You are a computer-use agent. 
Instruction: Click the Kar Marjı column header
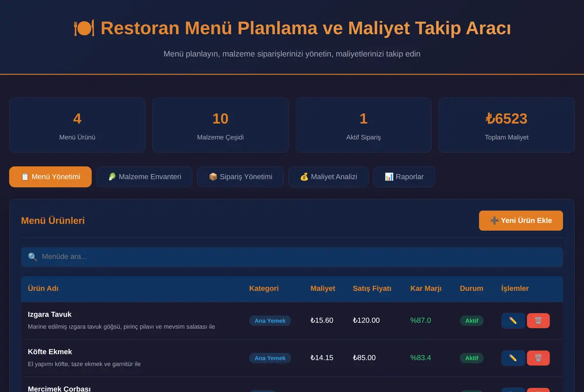(x=426, y=288)
